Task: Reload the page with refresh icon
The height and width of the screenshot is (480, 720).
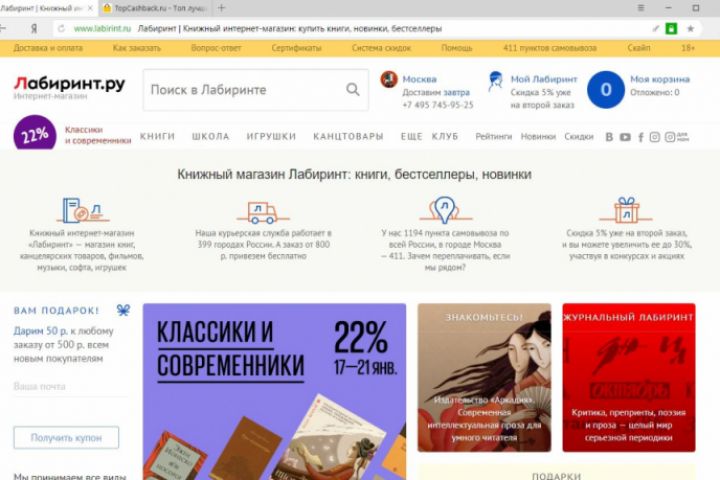Action: (x=61, y=28)
